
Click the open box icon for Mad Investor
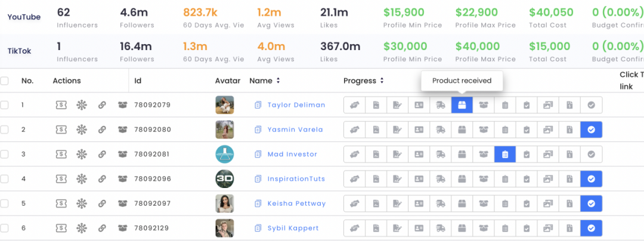(x=122, y=155)
